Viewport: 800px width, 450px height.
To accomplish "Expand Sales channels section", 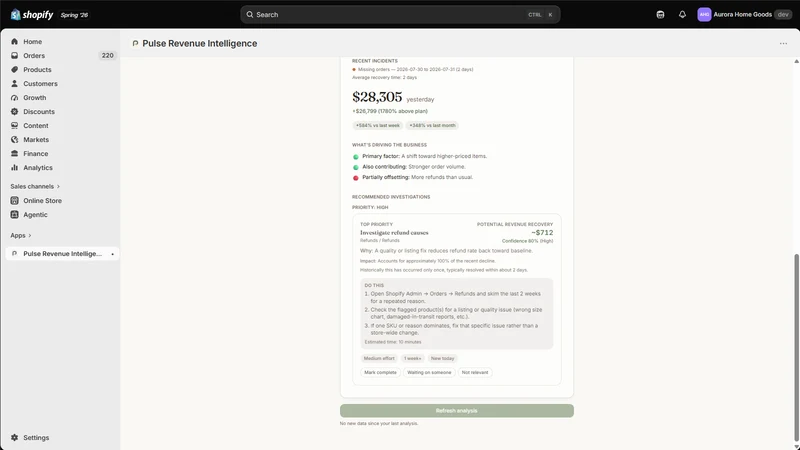I will (x=35, y=186).
